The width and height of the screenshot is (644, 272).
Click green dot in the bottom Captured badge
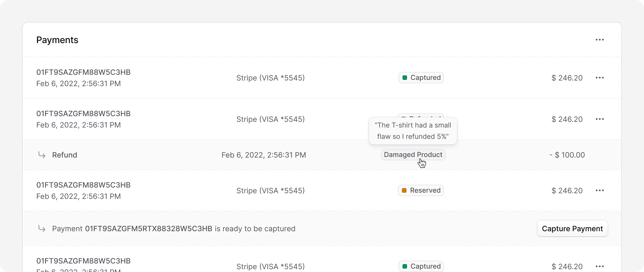[x=405, y=266]
